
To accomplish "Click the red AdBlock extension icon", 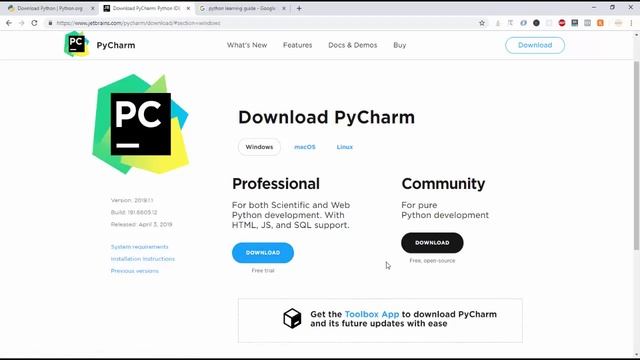I will pyautogui.click(x=562, y=23).
